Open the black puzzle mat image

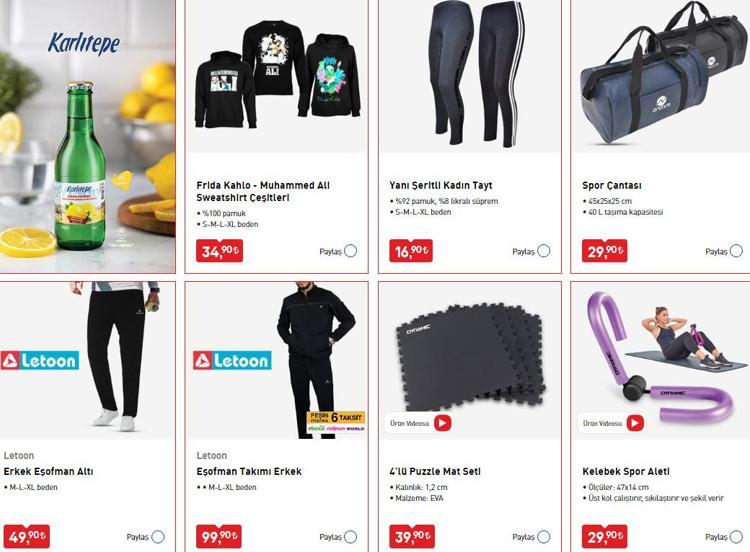pos(470,360)
